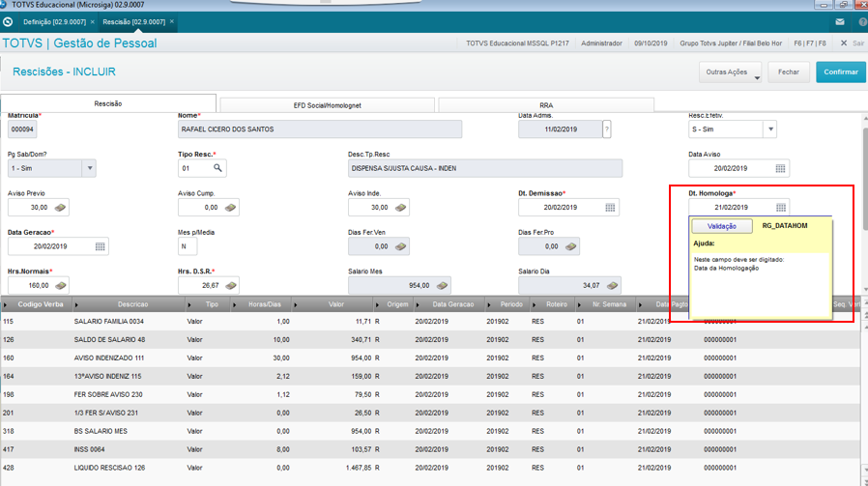Open calendar picker for Dt. Homologa
Image resolution: width=868 pixels, height=486 pixels.
click(781, 207)
